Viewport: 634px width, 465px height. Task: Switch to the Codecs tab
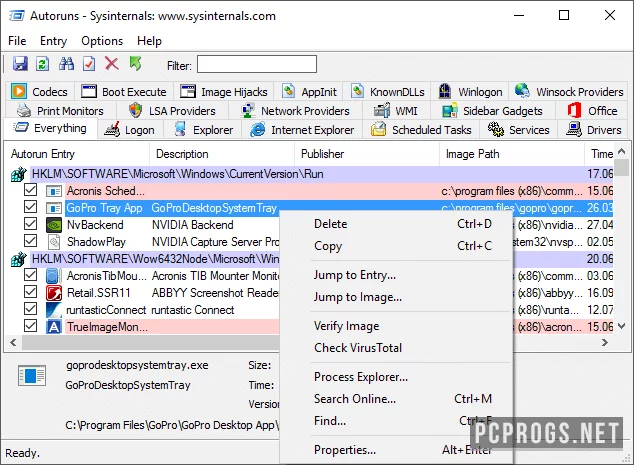[39, 92]
